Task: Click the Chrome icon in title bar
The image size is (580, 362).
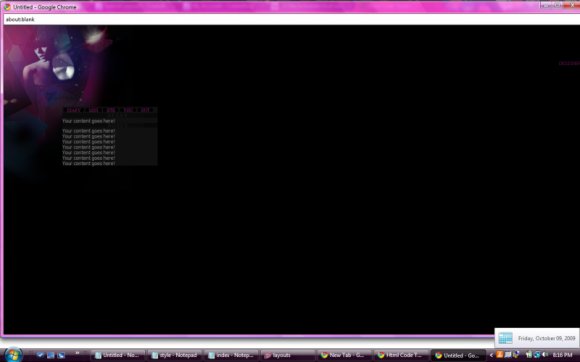Action: click(x=7, y=7)
